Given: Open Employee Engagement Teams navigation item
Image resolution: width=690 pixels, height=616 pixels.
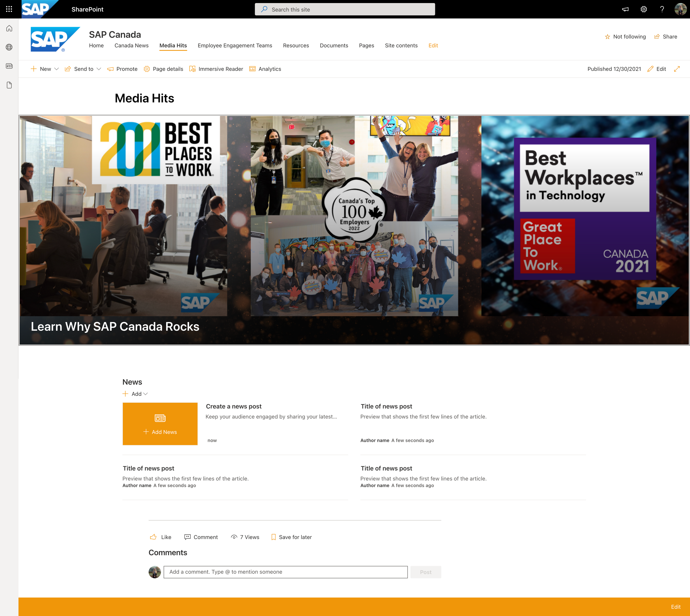Looking at the screenshot, I should point(235,45).
